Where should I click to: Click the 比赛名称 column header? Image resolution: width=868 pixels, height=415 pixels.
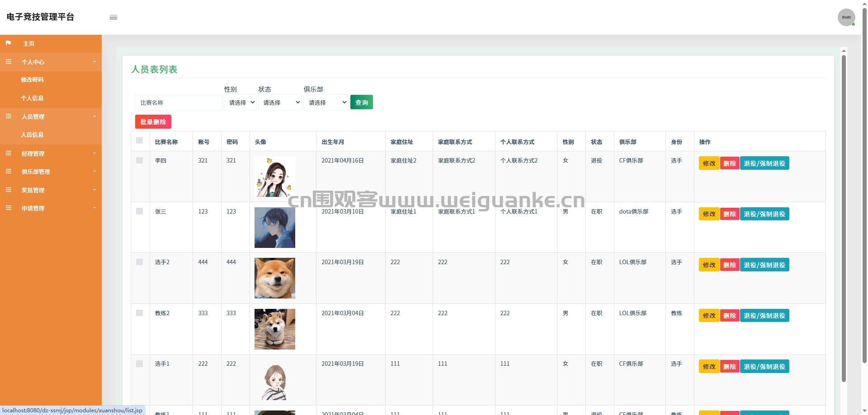pyautogui.click(x=166, y=142)
